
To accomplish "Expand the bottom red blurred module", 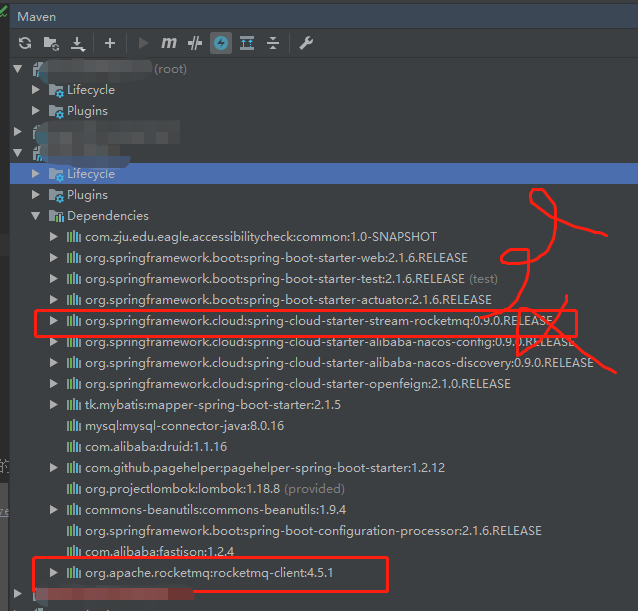I will pyautogui.click(x=17, y=594).
